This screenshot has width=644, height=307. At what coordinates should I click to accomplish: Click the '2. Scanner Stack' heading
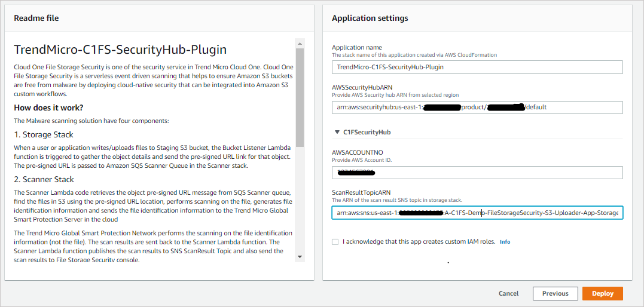click(44, 179)
